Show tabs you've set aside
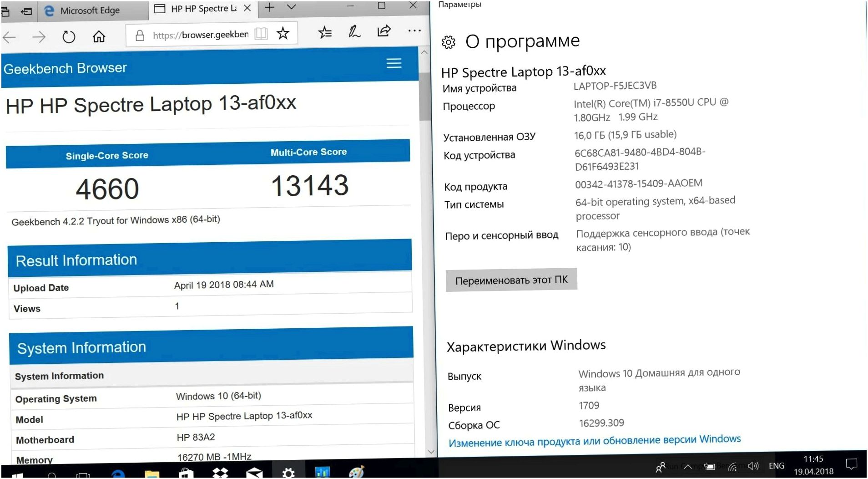The height and width of the screenshot is (479, 868). click(5, 11)
